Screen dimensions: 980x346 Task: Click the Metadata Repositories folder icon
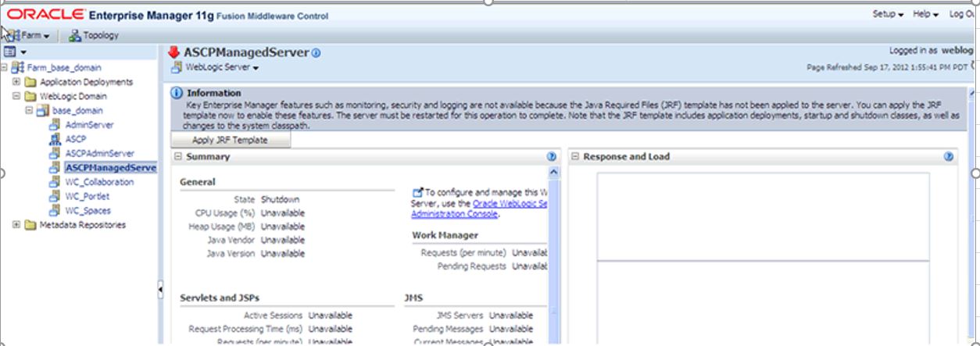(30, 225)
